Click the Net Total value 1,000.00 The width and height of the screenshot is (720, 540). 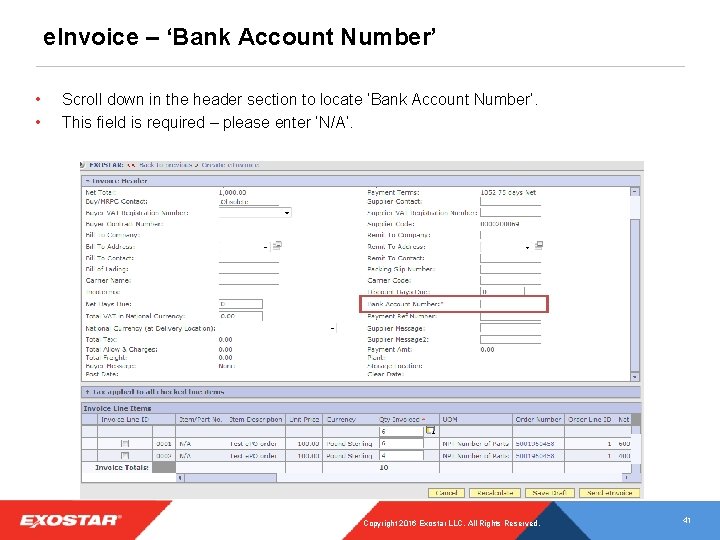click(232, 192)
